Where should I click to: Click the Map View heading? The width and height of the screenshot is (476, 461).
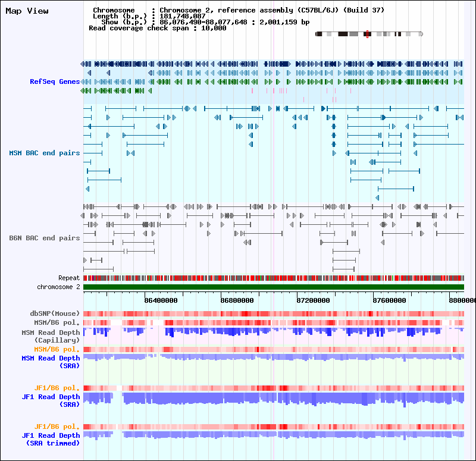coord(27,11)
